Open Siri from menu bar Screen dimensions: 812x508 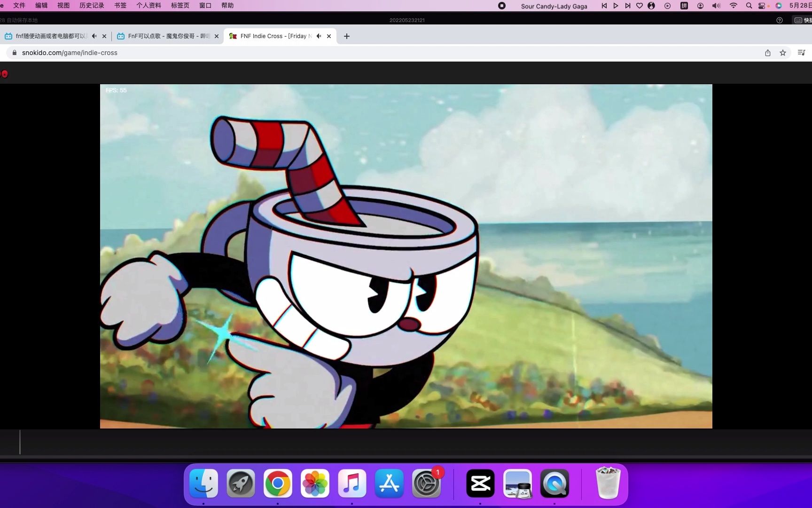click(x=779, y=6)
